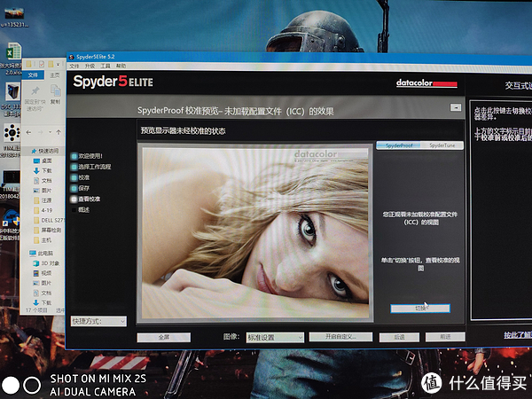Click the 17 个项目 status bar text
The height and width of the screenshot is (399, 532).
click(36, 310)
